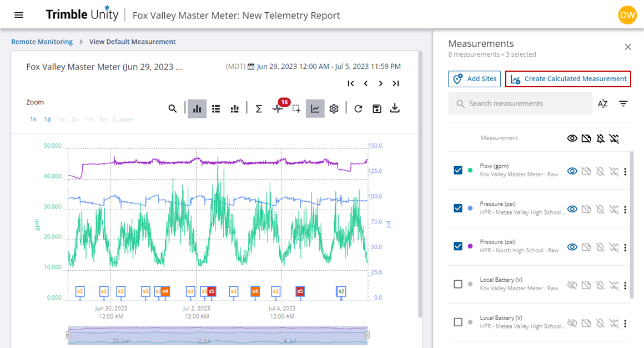Click the magnifier search icon in chart toolbar
Image resolution: width=644 pixels, height=348 pixels.
coord(173,108)
